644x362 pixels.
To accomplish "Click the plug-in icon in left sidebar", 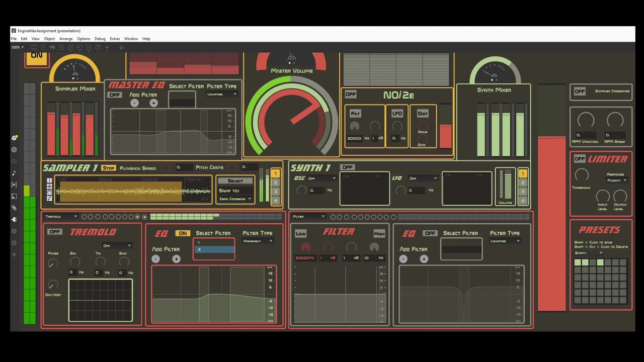I will click(x=14, y=219).
